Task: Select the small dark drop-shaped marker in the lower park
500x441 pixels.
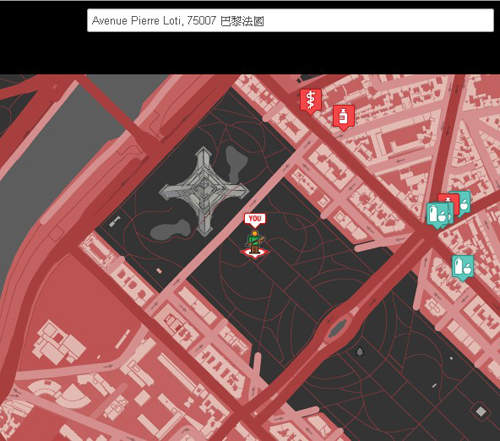Action: click(x=360, y=352)
